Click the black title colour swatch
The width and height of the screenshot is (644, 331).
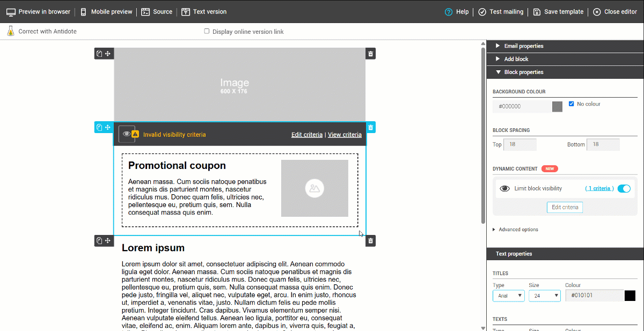tap(630, 296)
